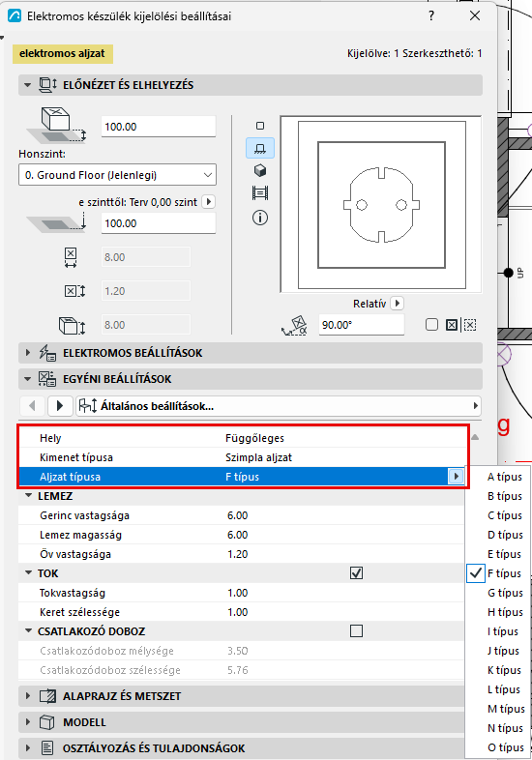Image resolution: width=532 pixels, height=760 pixels.
Task: Select C típus in the popup list
Action: [x=505, y=515]
